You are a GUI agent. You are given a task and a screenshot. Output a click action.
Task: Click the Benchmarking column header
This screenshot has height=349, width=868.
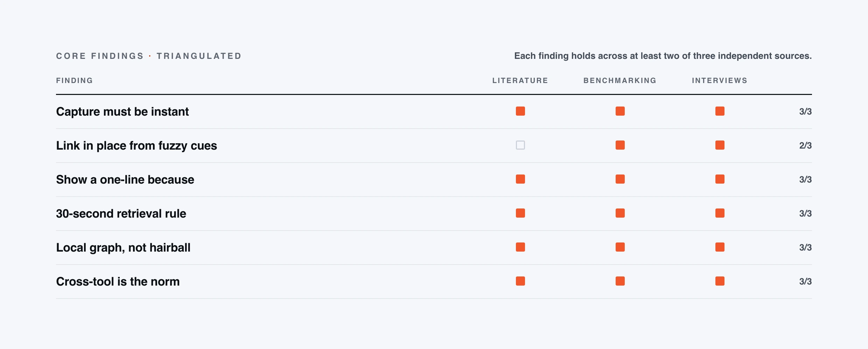[620, 81]
